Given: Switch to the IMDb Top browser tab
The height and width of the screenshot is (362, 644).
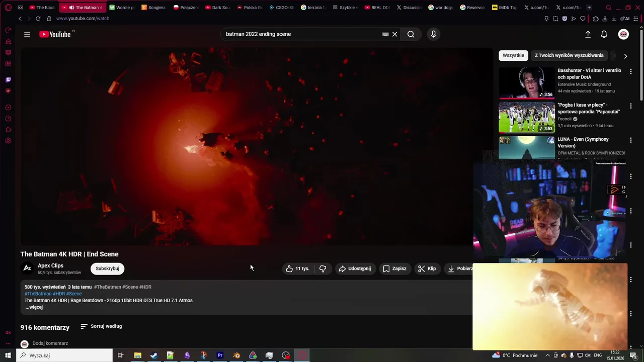Looking at the screenshot, I should pyautogui.click(x=505, y=8).
